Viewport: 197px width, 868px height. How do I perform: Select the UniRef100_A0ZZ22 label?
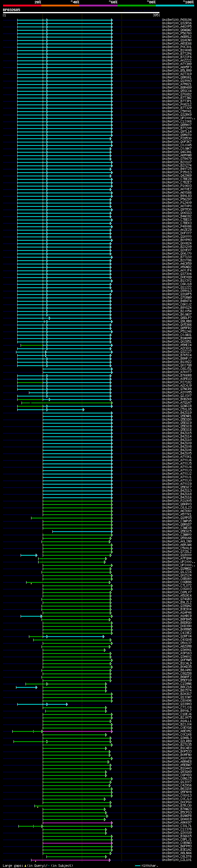click(x=177, y=60)
